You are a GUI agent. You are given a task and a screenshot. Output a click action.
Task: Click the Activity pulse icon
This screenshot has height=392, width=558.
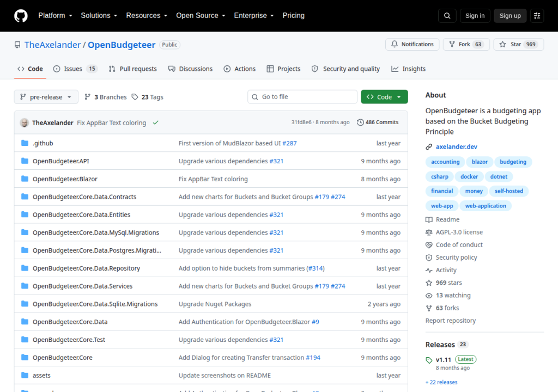coord(429,270)
